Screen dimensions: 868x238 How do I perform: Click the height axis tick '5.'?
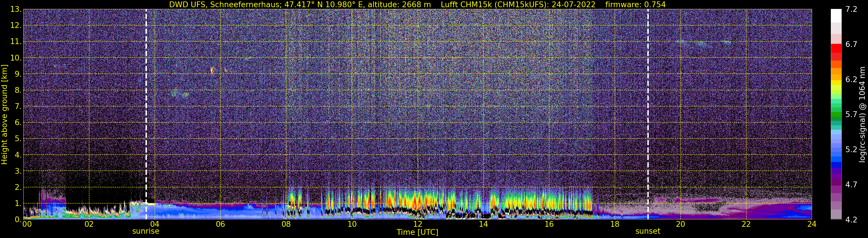pos(18,139)
